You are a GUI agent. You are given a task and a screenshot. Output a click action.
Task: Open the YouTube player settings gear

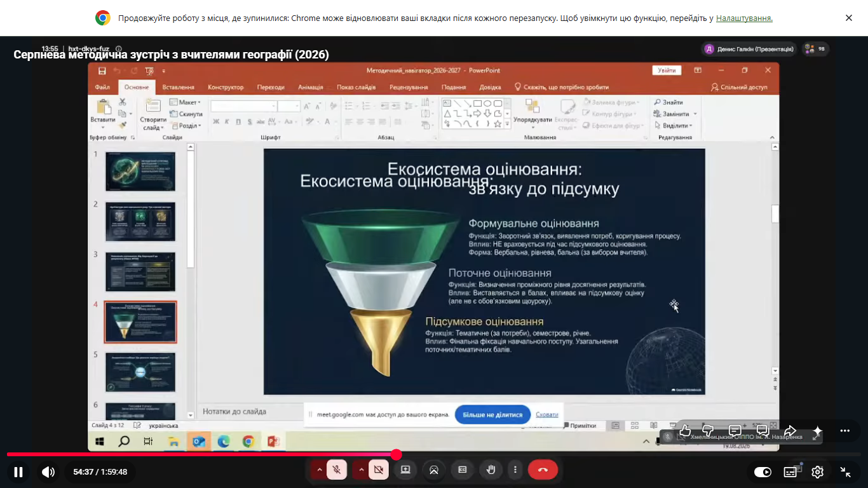pyautogui.click(x=818, y=472)
